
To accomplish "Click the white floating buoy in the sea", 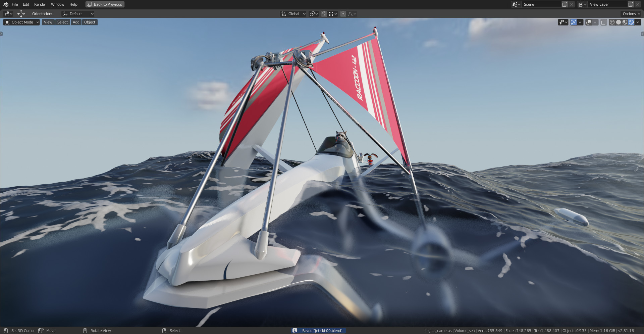I will pos(571,217).
